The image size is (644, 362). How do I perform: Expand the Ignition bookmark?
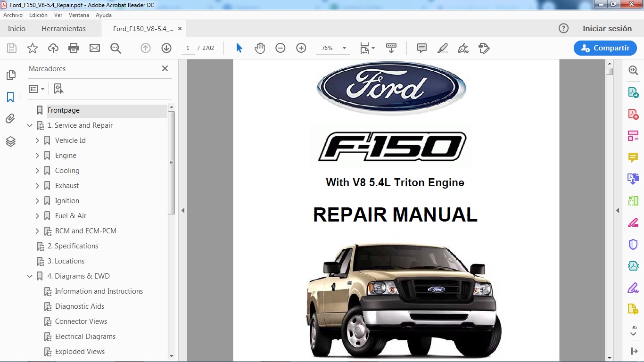click(37, 201)
